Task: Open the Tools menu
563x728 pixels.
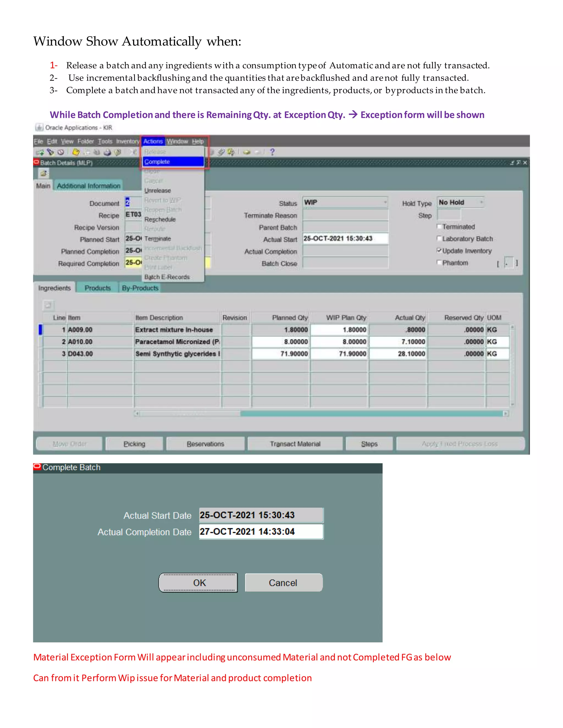Action: coord(105,141)
